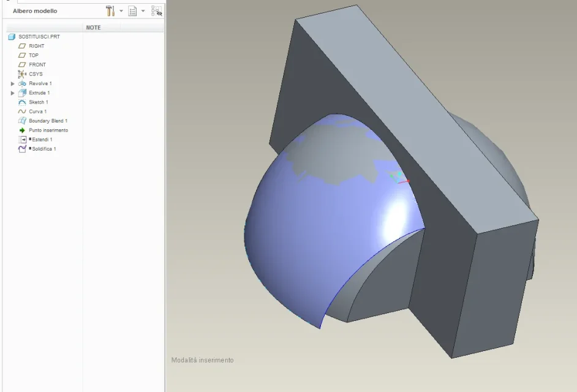Click the Curva 1 curve icon
Screen dimensions: 577x392
[x=23, y=111]
